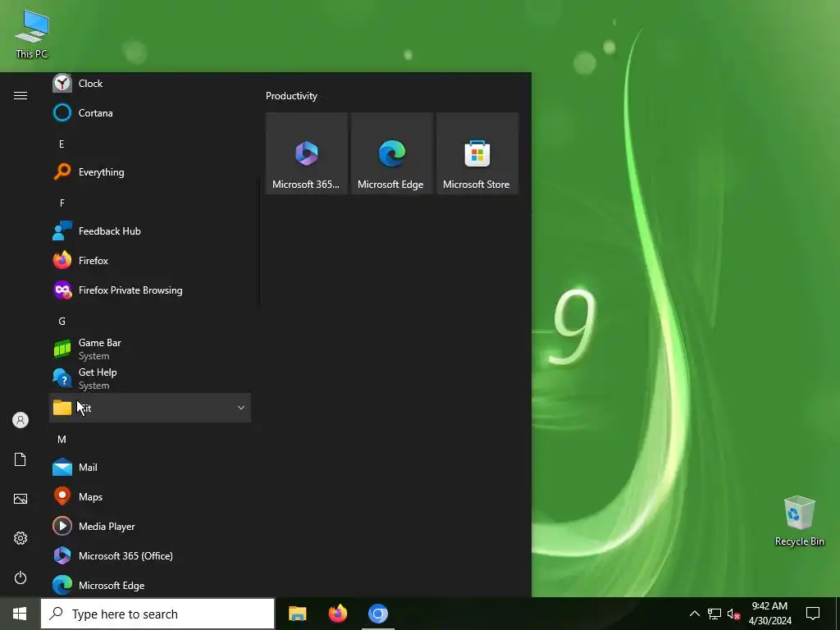This screenshot has height=630, width=840.
Task: Click the letter G section header
Action: (62, 322)
